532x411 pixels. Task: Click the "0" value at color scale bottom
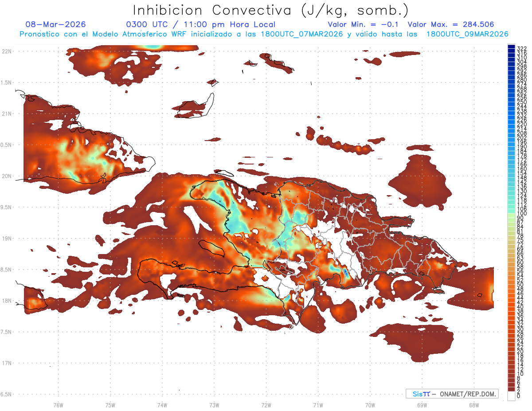coord(519,395)
